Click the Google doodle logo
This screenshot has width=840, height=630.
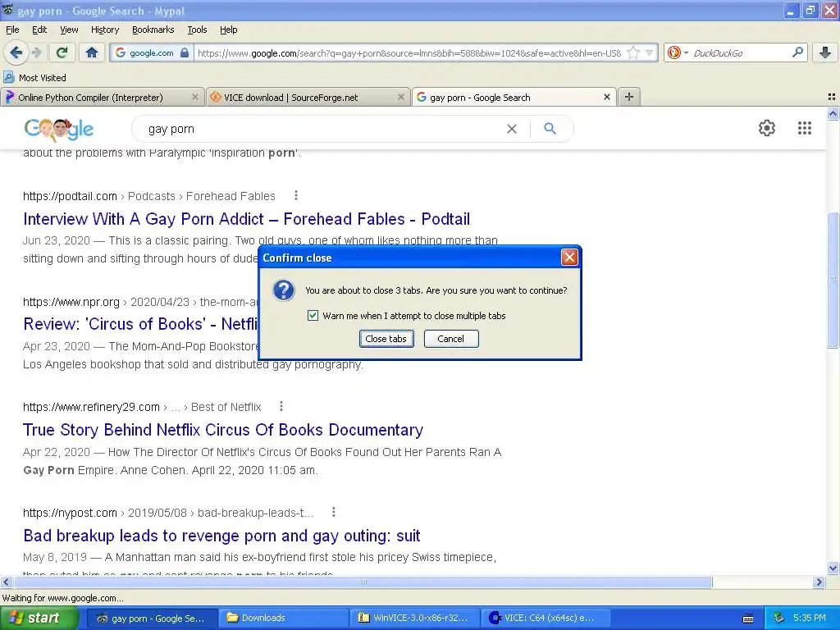click(59, 129)
